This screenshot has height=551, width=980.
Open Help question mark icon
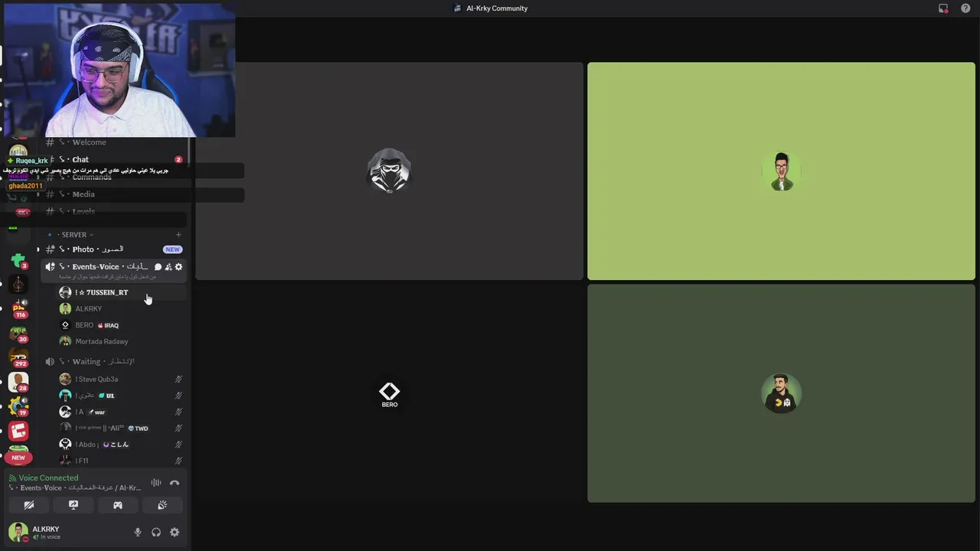click(x=965, y=8)
